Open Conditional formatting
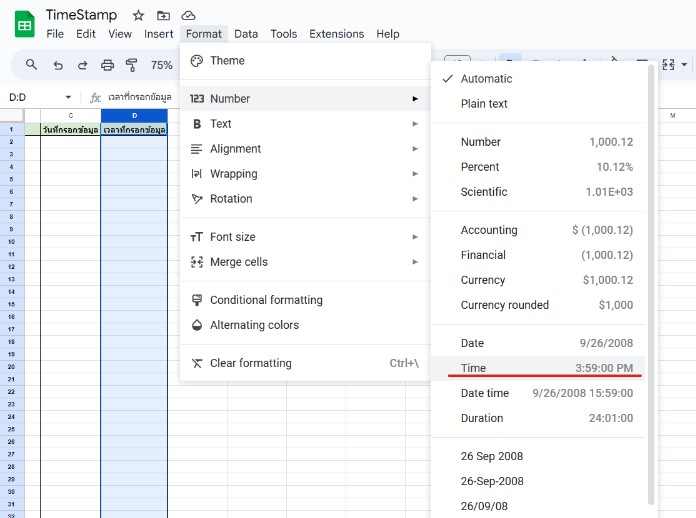The width and height of the screenshot is (696, 518). 305,300
